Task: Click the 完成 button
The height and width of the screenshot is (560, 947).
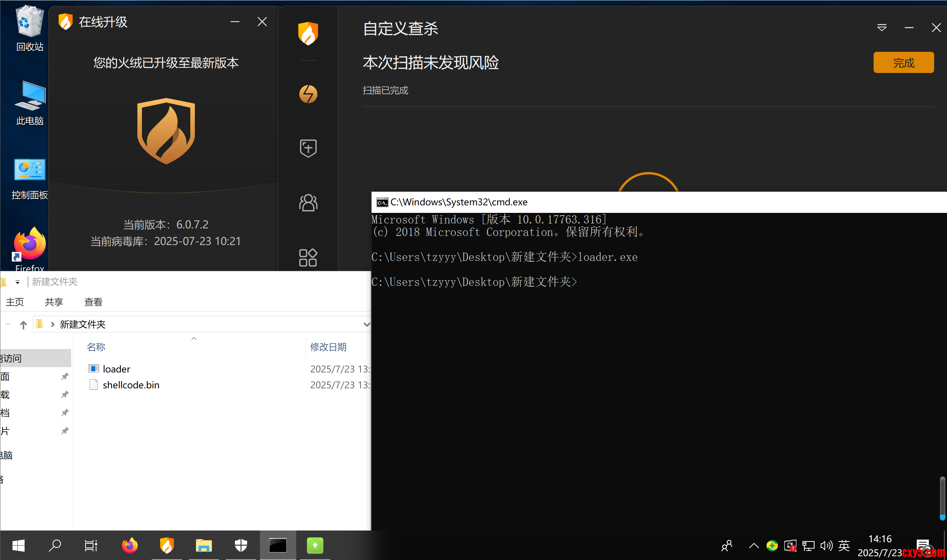Action: pyautogui.click(x=903, y=62)
